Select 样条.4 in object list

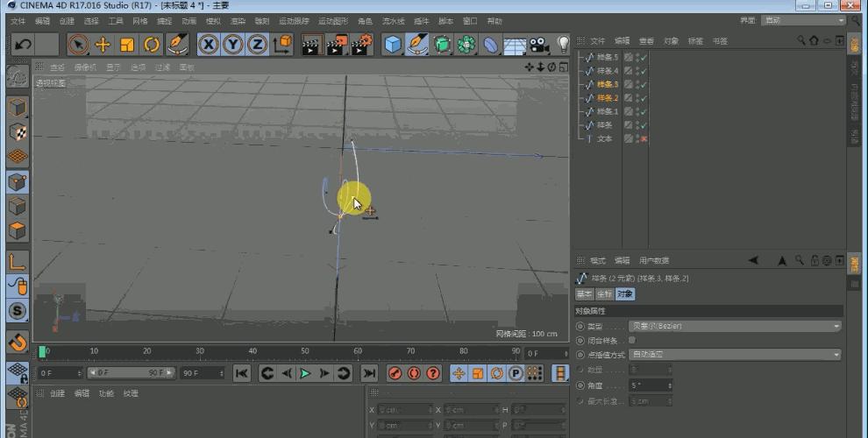[x=608, y=71]
